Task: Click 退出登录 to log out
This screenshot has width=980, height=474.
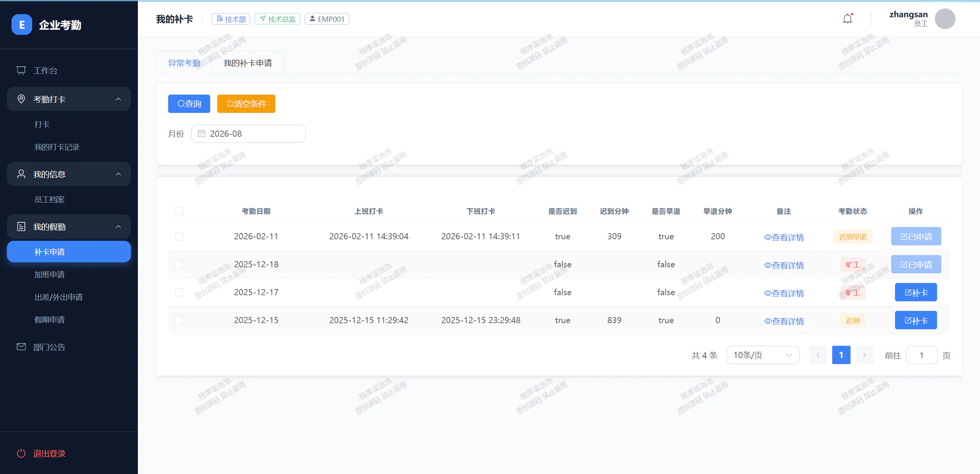Action: [x=49, y=453]
